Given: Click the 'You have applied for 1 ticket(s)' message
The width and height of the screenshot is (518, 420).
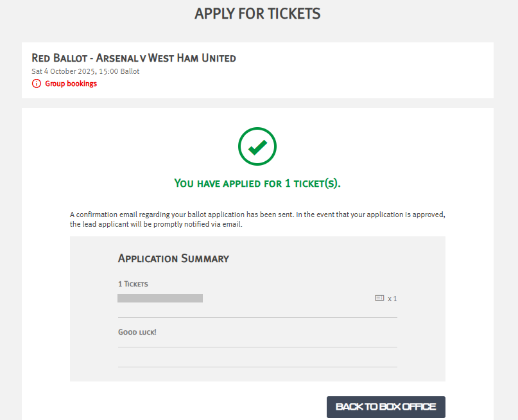Looking at the screenshot, I should tap(257, 184).
